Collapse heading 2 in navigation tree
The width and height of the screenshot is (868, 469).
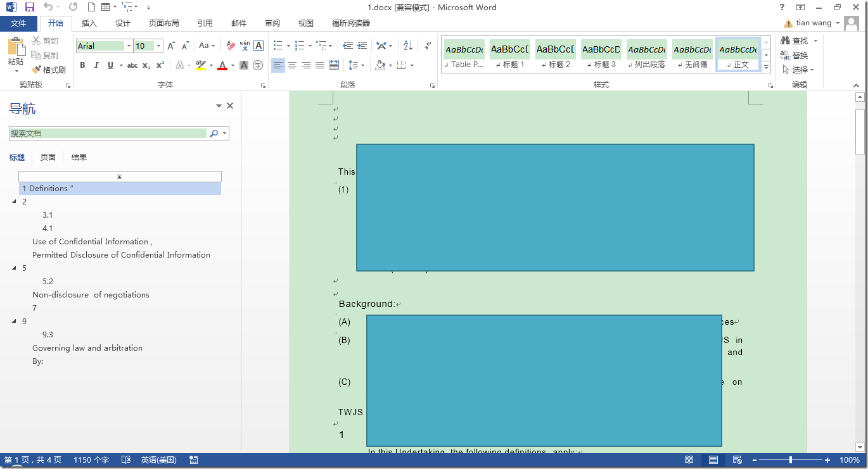pos(14,202)
